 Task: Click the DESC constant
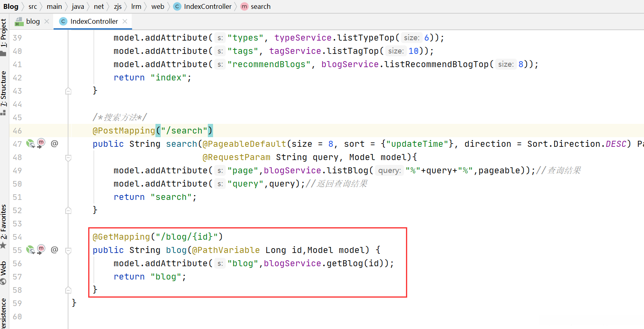coord(616,144)
